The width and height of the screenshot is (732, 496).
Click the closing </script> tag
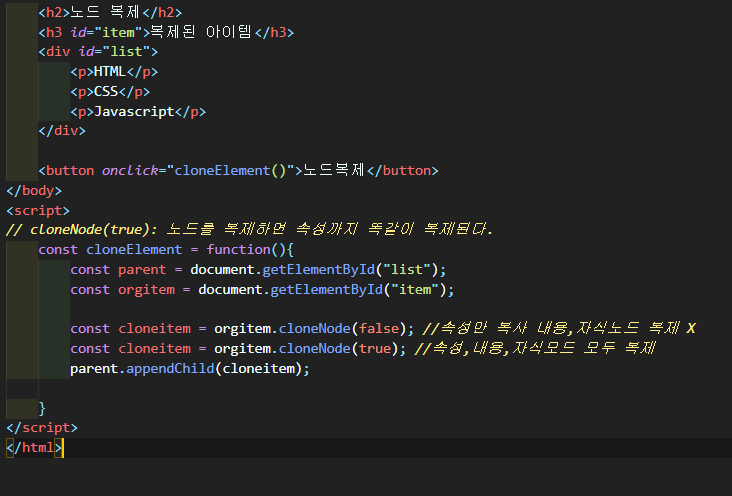click(42, 427)
